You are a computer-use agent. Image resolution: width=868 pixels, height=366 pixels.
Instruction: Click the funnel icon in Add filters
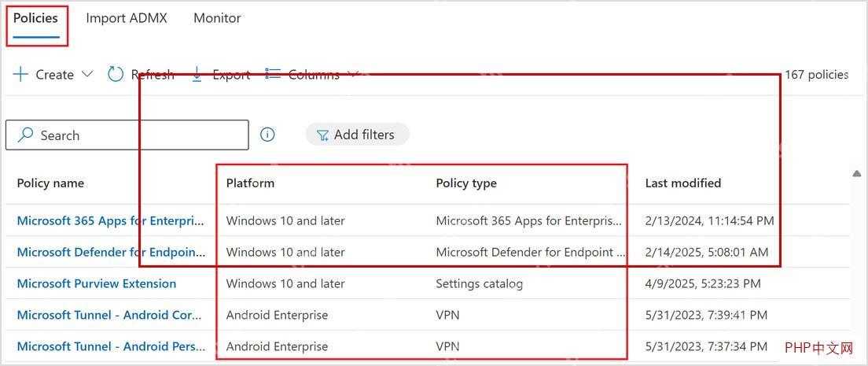322,135
